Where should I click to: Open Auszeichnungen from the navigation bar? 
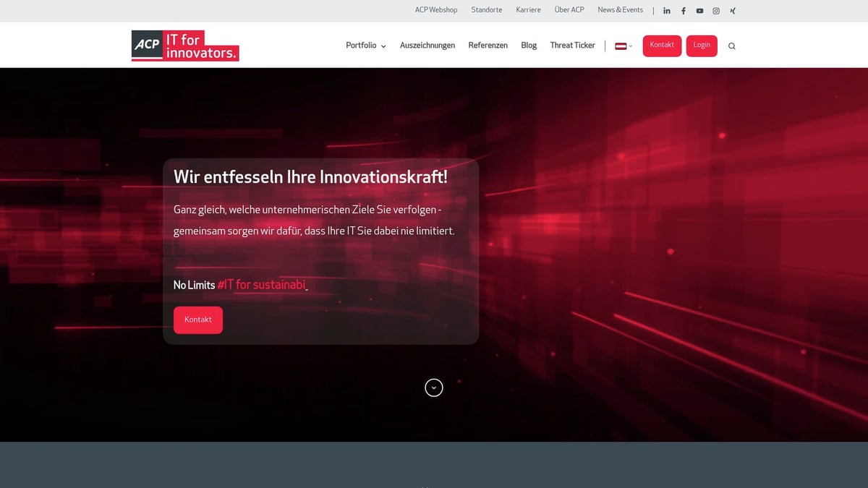(427, 45)
